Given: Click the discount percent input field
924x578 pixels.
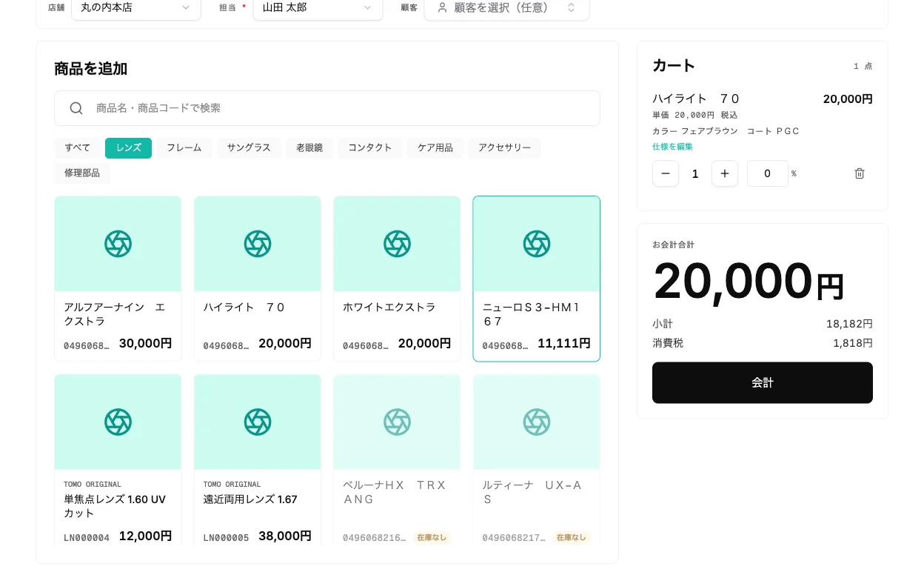Looking at the screenshot, I should coord(768,173).
